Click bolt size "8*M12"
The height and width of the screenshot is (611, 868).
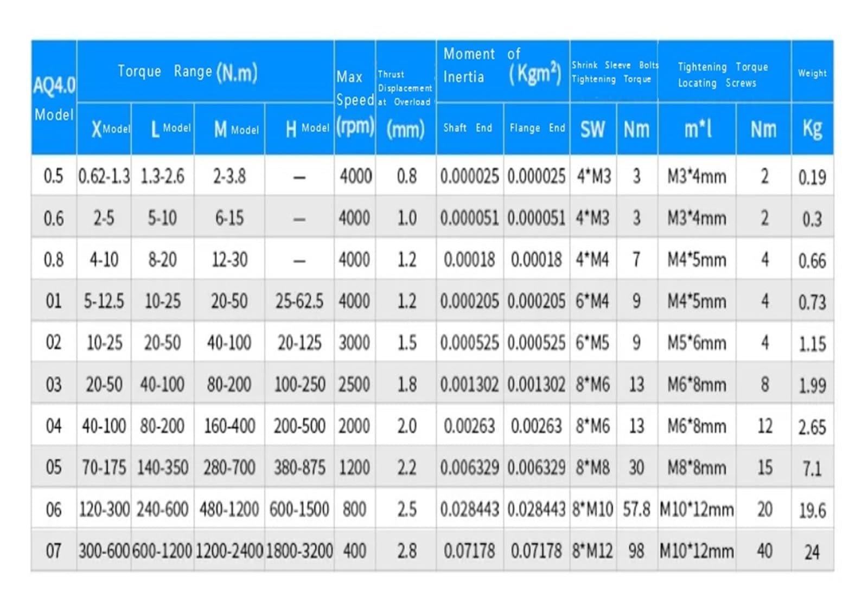[592, 551]
